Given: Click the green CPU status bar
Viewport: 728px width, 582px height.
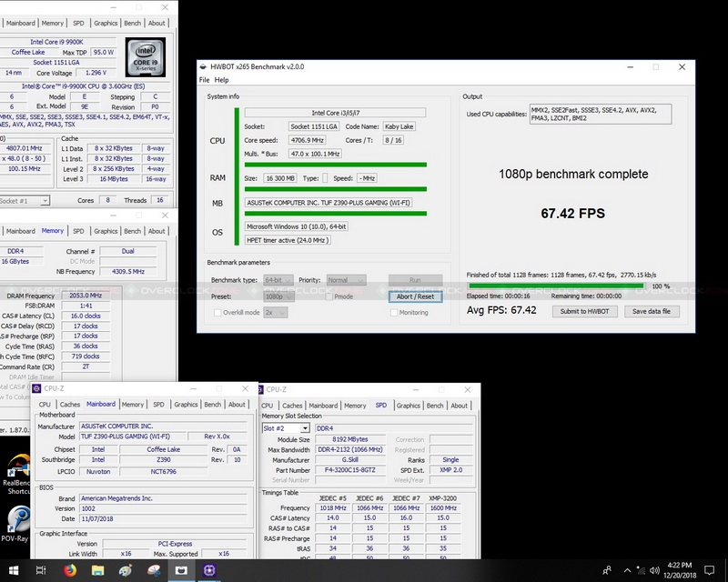Looking at the screenshot, I should (335, 165).
